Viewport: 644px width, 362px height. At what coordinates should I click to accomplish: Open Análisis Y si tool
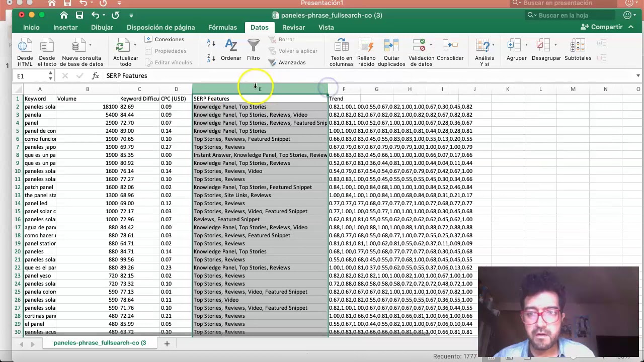482,46
